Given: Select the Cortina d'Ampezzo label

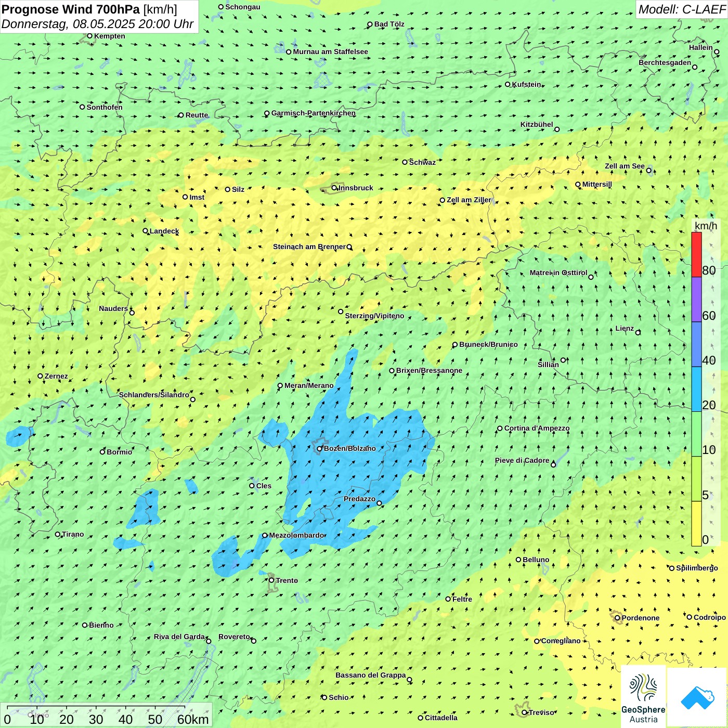Looking at the screenshot, I should tap(537, 428).
